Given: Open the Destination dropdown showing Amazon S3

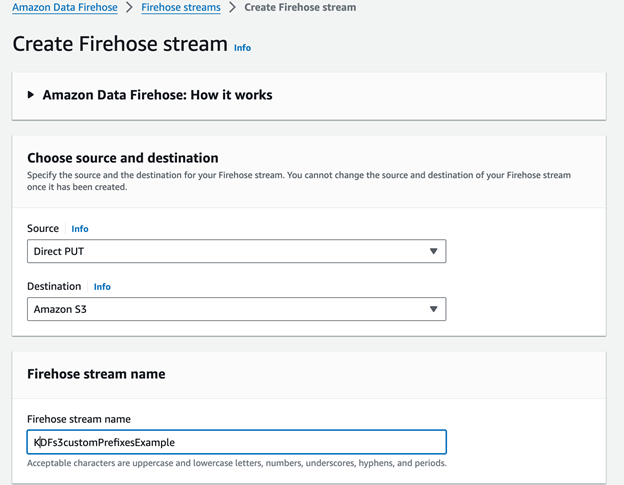Looking at the screenshot, I should point(236,309).
